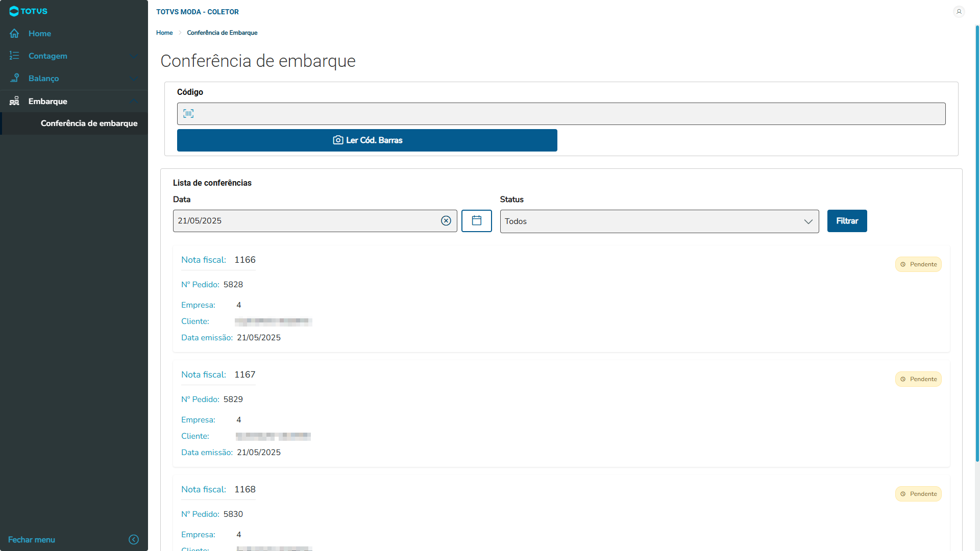Click the TOTVS logo in sidebar

pyautogui.click(x=28, y=11)
